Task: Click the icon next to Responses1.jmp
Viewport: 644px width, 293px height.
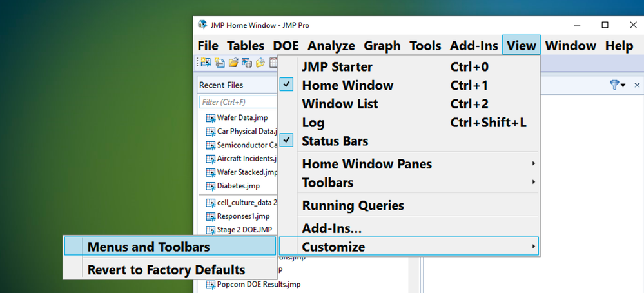Action: (211, 217)
